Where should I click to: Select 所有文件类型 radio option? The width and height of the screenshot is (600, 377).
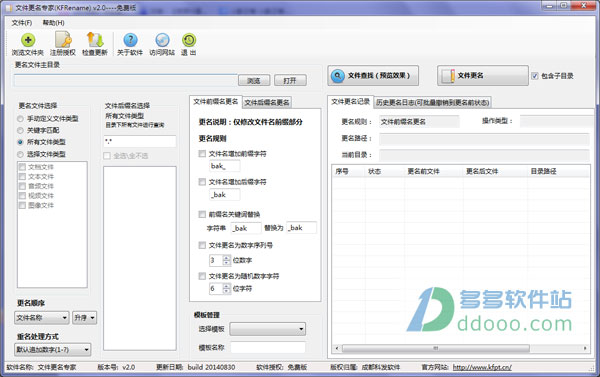[x=20, y=142]
